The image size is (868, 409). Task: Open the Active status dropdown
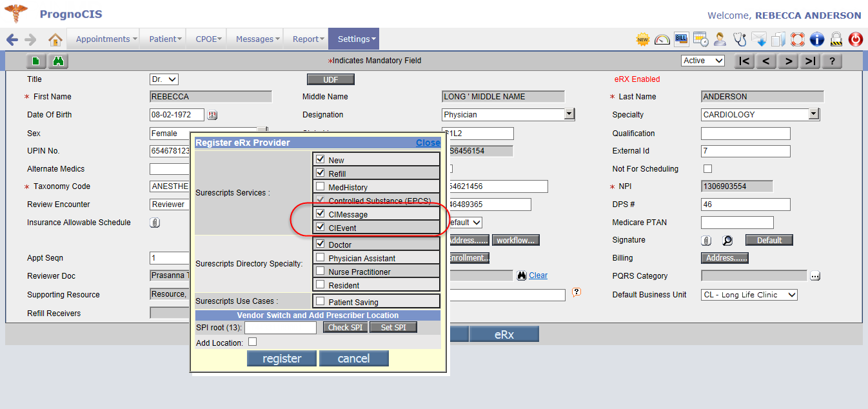[703, 61]
